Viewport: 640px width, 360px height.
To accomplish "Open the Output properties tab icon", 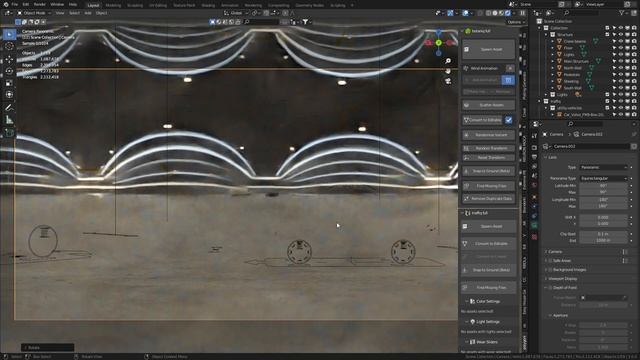I will [534, 157].
